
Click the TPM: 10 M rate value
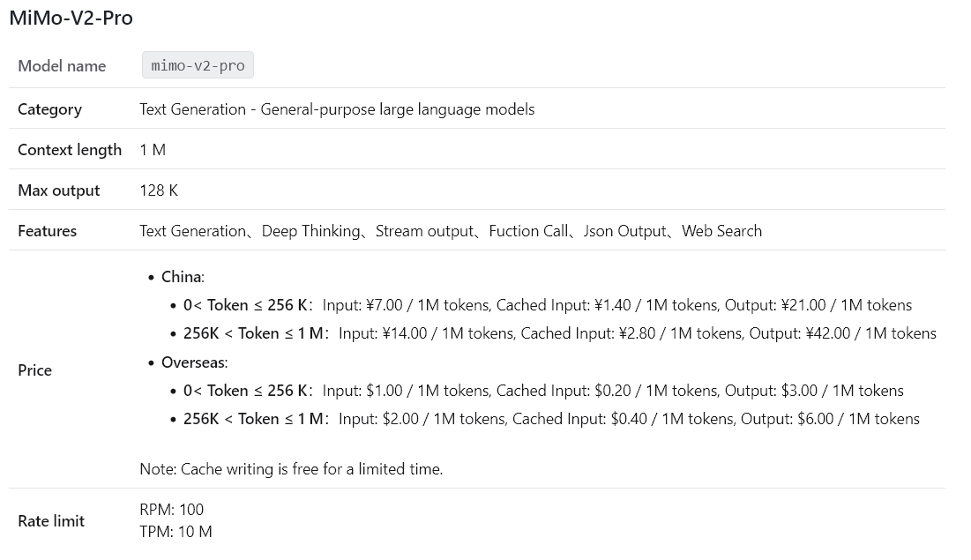click(x=176, y=532)
